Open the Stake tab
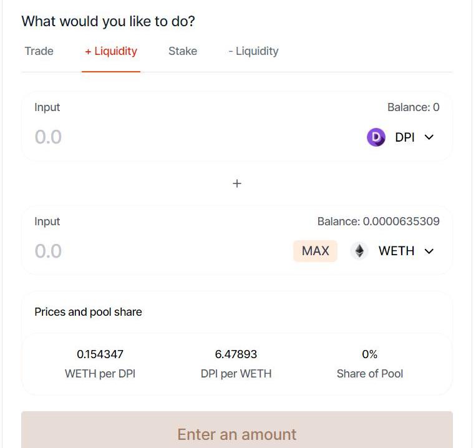 click(x=183, y=51)
